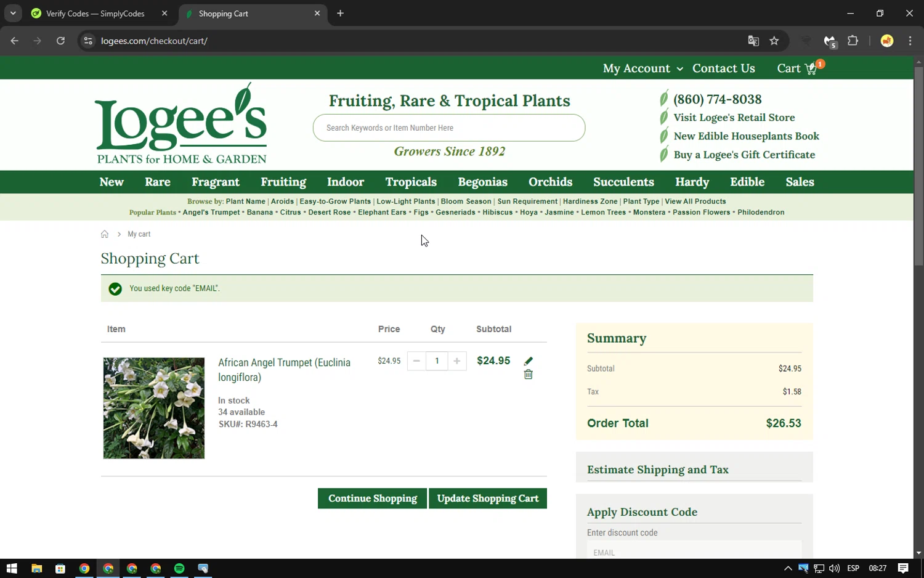
Task: Open the Contact Us link
Action: (x=723, y=68)
